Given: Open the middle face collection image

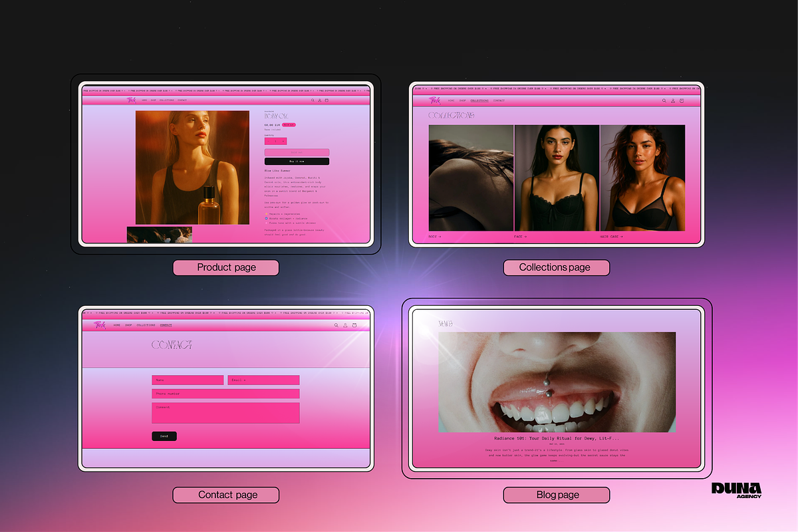Looking at the screenshot, I should [557, 178].
